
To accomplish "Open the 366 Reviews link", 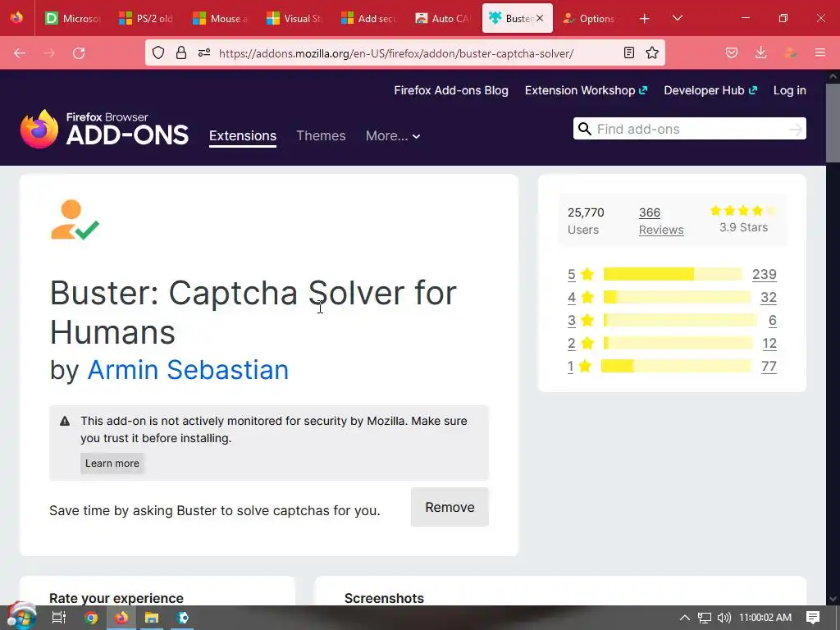I will coord(661,221).
